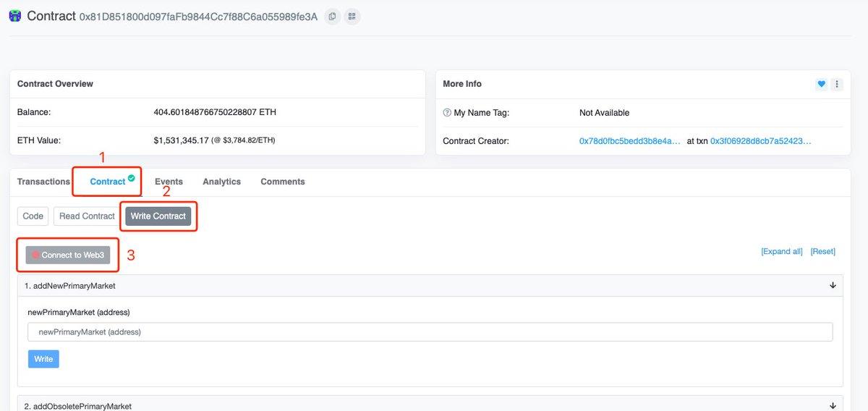This screenshot has width=868, height=411.
Task: Connect to Web3 wallet
Action: point(68,255)
